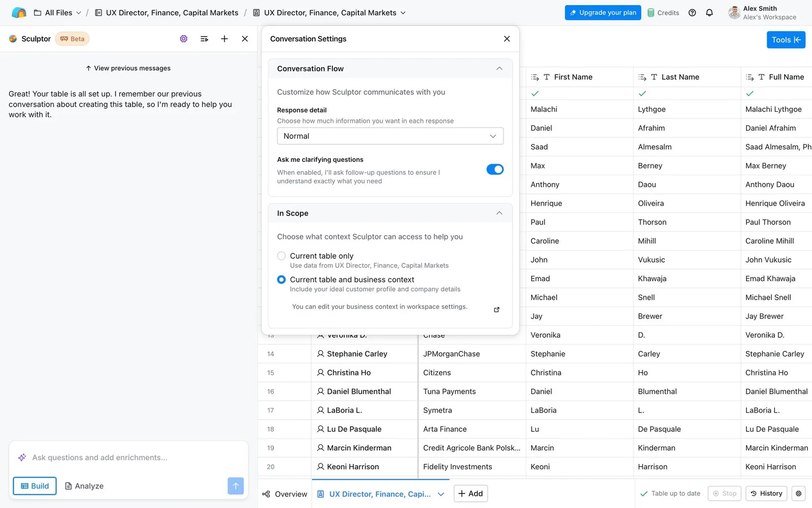This screenshot has height=508, width=812.
Task: Click First Name column header
Action: pos(580,77)
